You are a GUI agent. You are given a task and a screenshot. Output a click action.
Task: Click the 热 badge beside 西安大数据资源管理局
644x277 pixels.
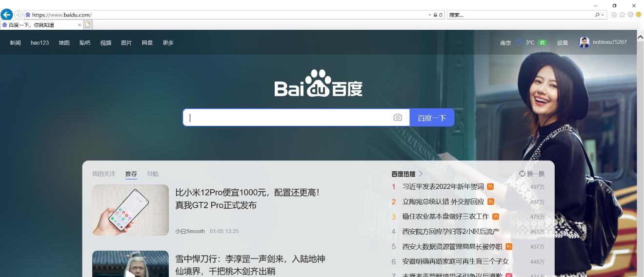tap(509, 247)
